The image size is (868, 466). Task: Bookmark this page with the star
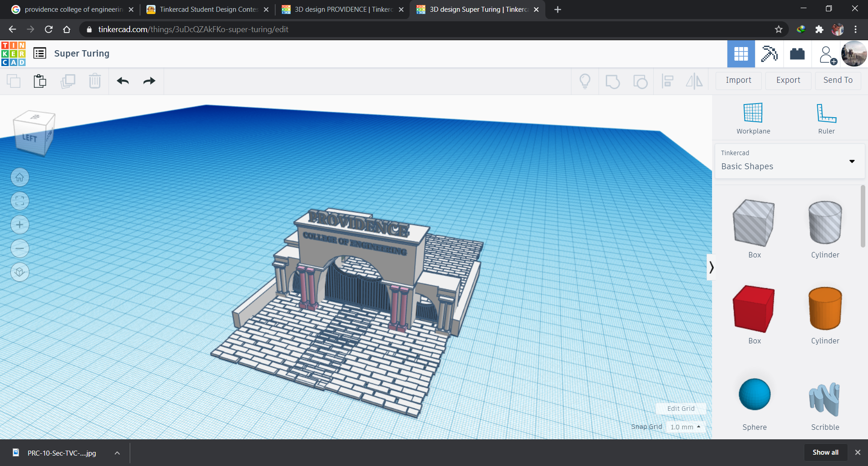(778, 29)
